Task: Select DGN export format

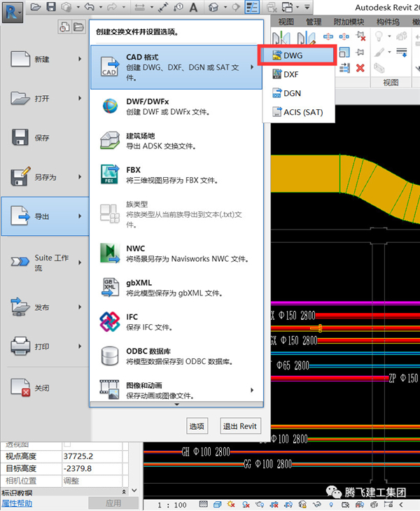Action: 292,92
